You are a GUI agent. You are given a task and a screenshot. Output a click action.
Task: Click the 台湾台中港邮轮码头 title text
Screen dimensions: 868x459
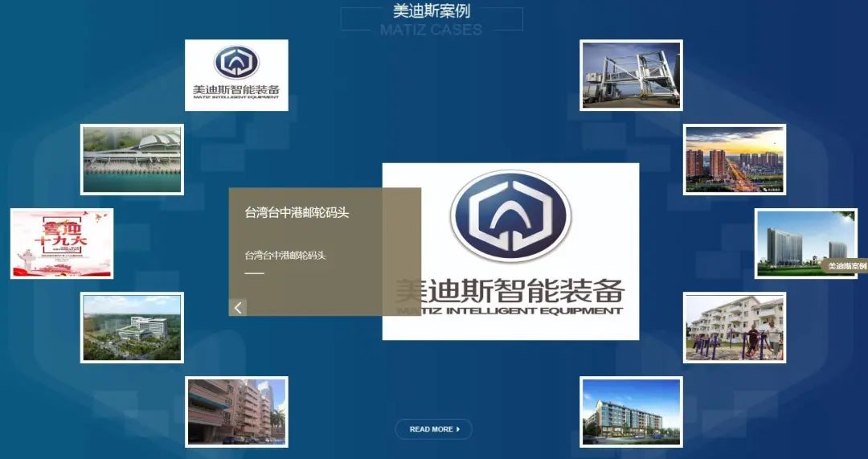[297, 212]
